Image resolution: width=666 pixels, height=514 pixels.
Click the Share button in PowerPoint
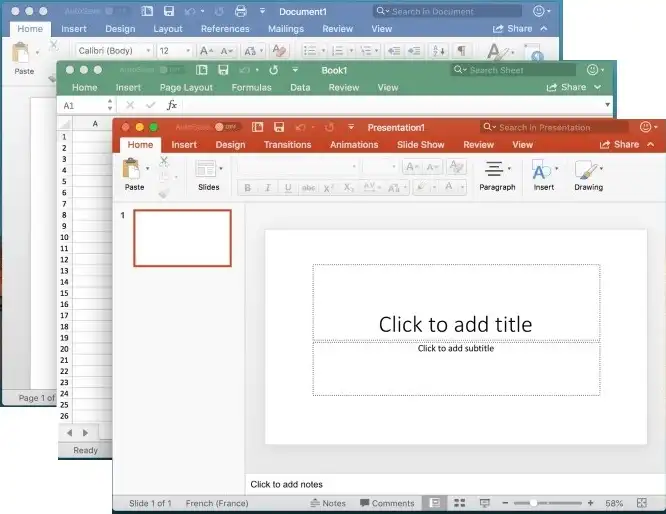(619, 144)
